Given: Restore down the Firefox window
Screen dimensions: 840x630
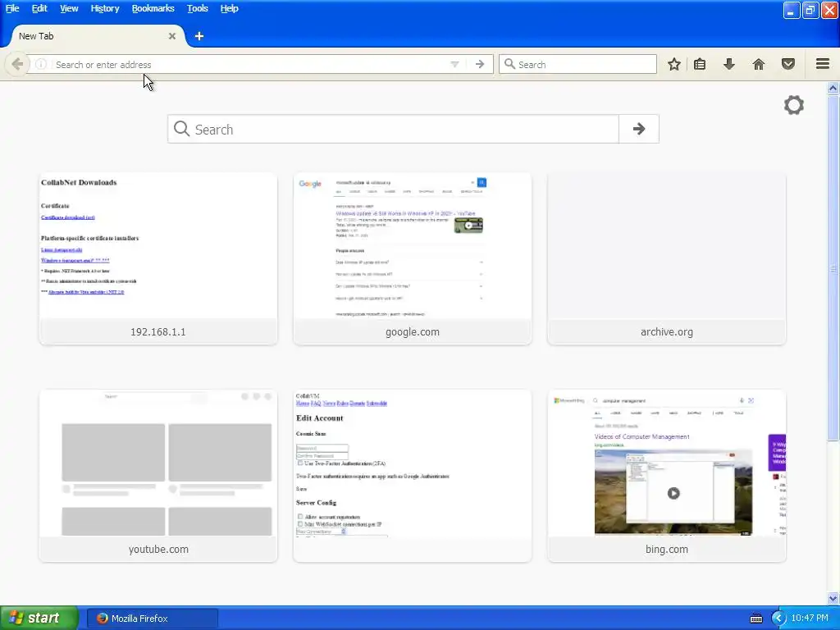Looking at the screenshot, I should pos(810,10).
